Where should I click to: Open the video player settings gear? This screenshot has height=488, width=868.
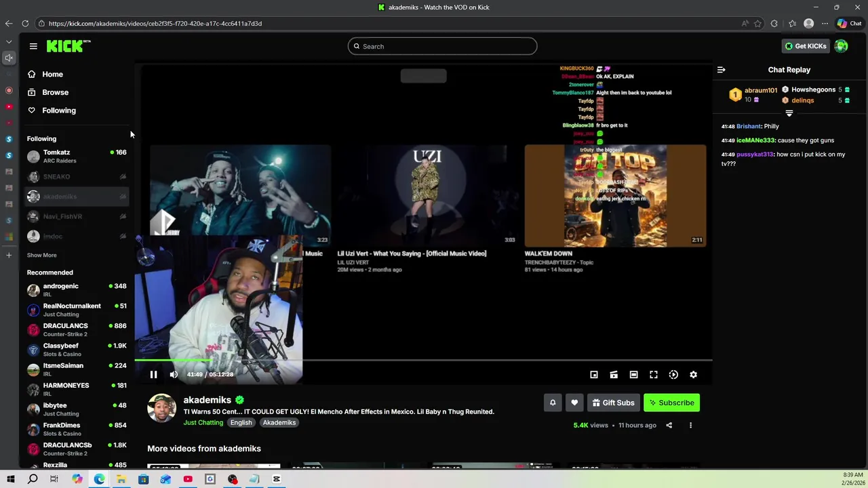[693, 374]
